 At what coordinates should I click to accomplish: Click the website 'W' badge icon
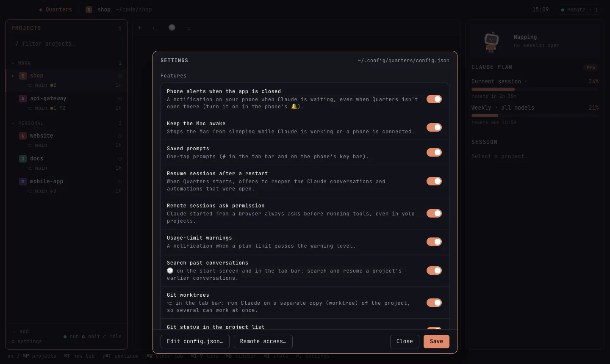(23, 136)
